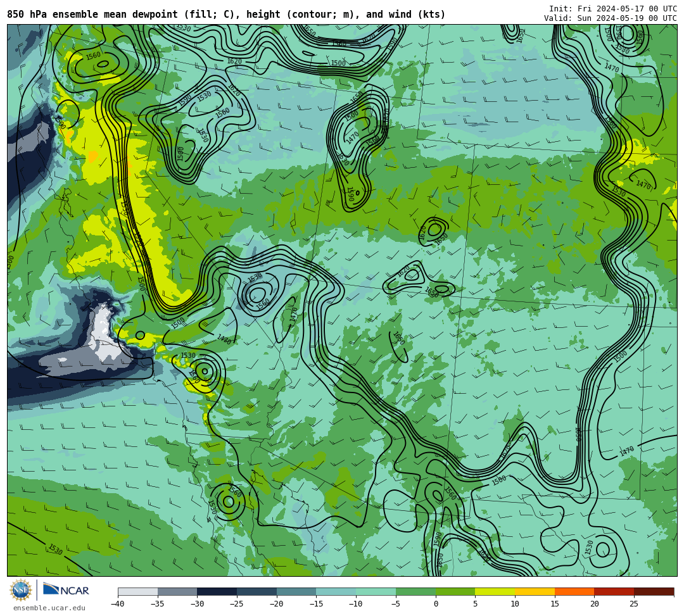Viewport: 684px width, 616px height.
Task: Click the positive 20 colorbar tick label
Action: click(x=594, y=604)
